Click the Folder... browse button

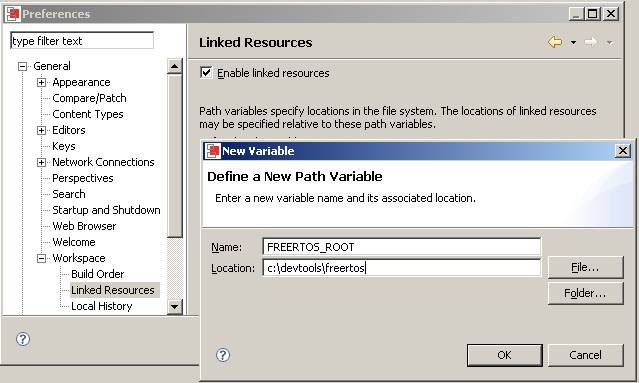(x=585, y=293)
